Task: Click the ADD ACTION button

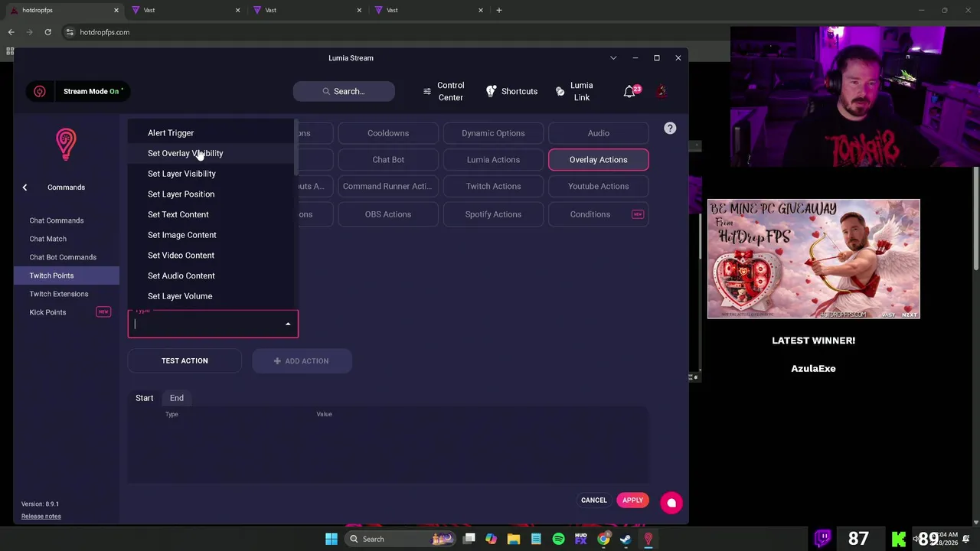Action: pos(302,361)
